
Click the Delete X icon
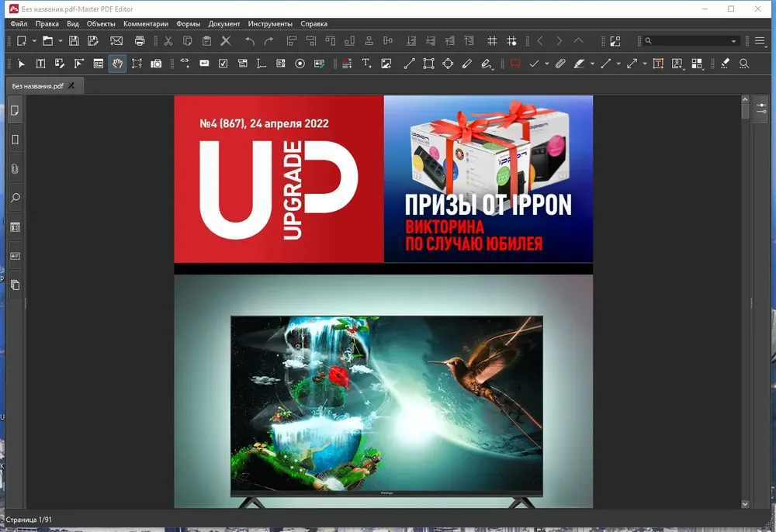click(226, 41)
